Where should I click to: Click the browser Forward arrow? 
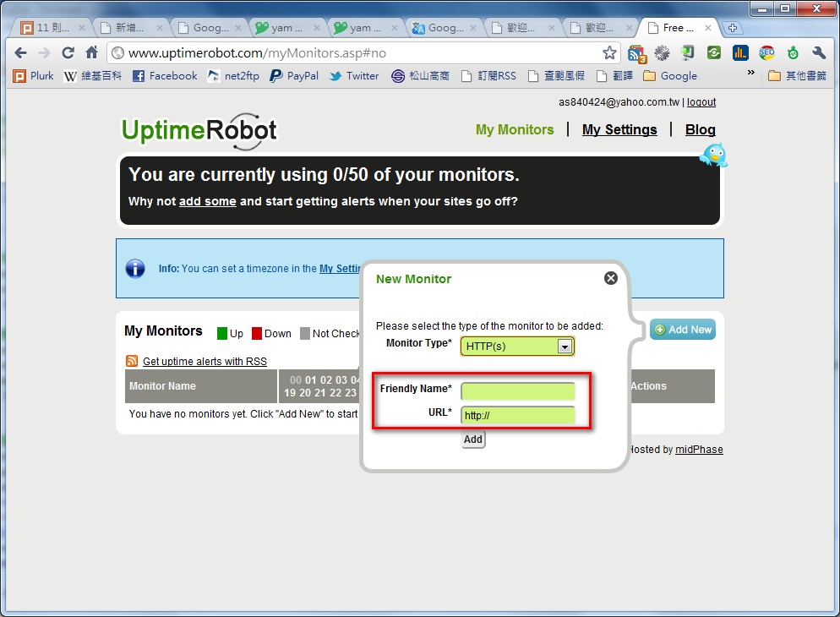point(44,52)
